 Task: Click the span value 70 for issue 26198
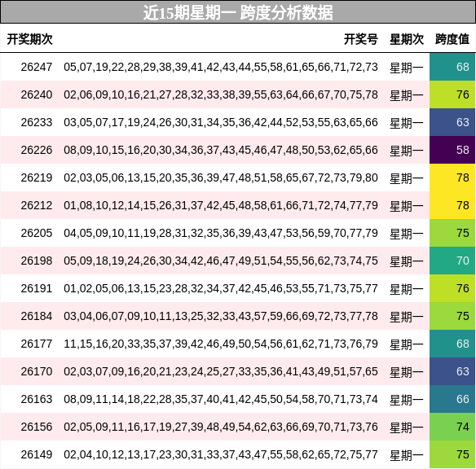click(x=452, y=261)
